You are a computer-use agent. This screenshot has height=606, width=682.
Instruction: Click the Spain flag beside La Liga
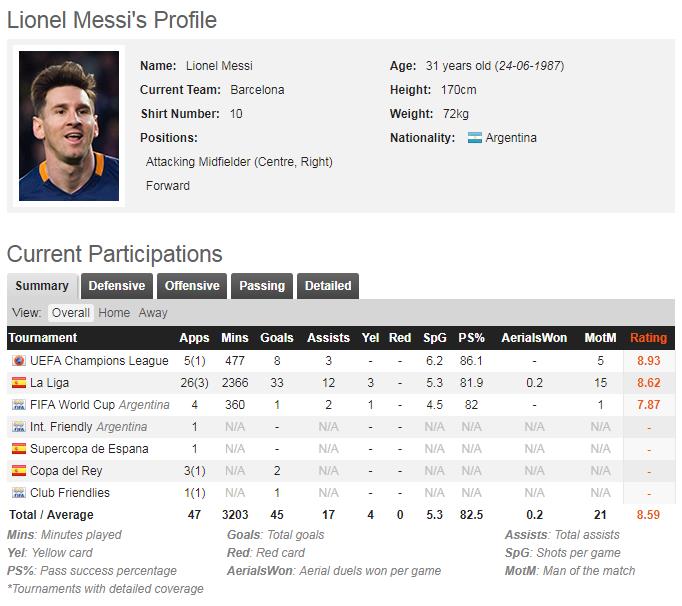coord(18,383)
